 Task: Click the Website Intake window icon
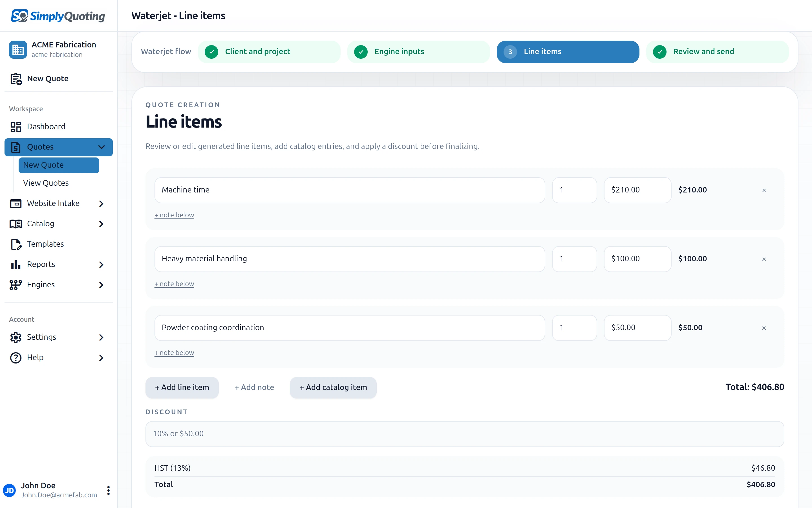tap(16, 203)
